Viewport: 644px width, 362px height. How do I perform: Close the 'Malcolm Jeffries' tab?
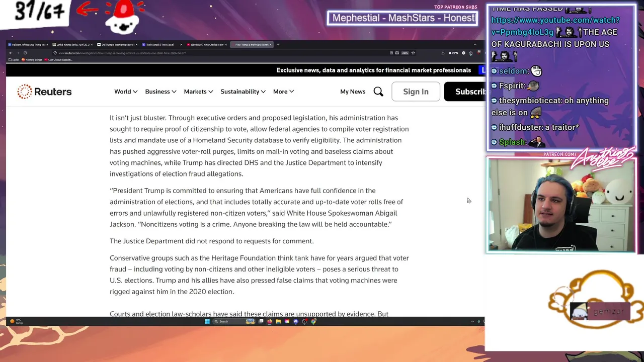(x=47, y=45)
